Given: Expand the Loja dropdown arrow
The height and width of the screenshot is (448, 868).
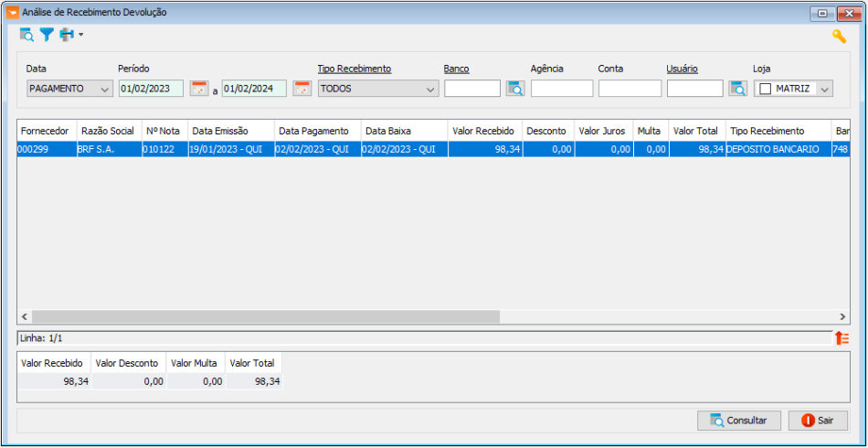Looking at the screenshot, I should click(x=825, y=89).
